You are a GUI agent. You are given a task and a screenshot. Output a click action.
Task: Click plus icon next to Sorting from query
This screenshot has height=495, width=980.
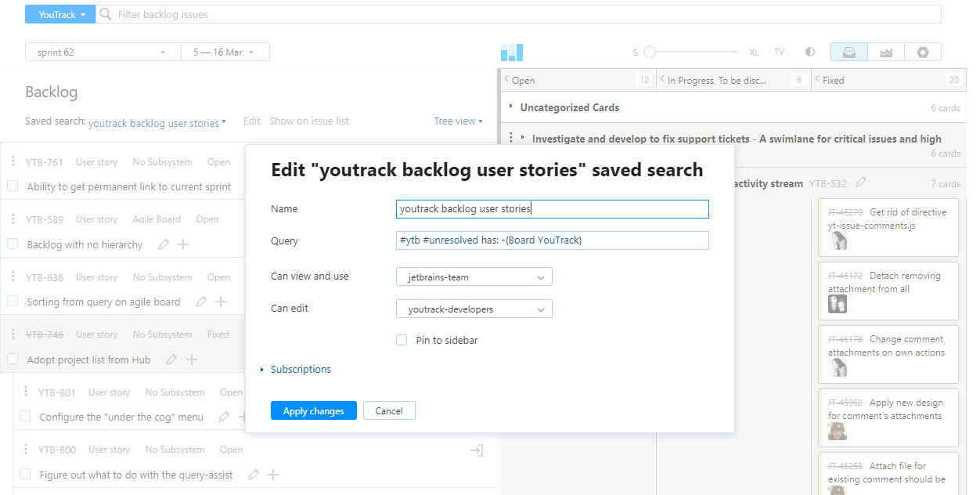click(x=219, y=302)
